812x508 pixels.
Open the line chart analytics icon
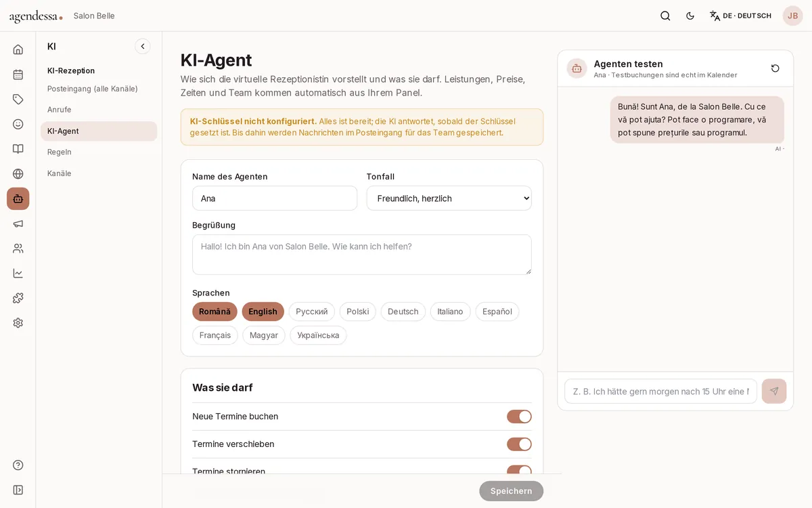point(18,273)
